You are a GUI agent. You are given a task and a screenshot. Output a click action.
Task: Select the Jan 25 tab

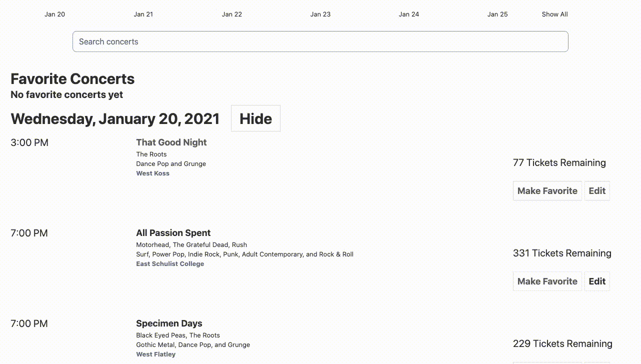[x=497, y=14]
